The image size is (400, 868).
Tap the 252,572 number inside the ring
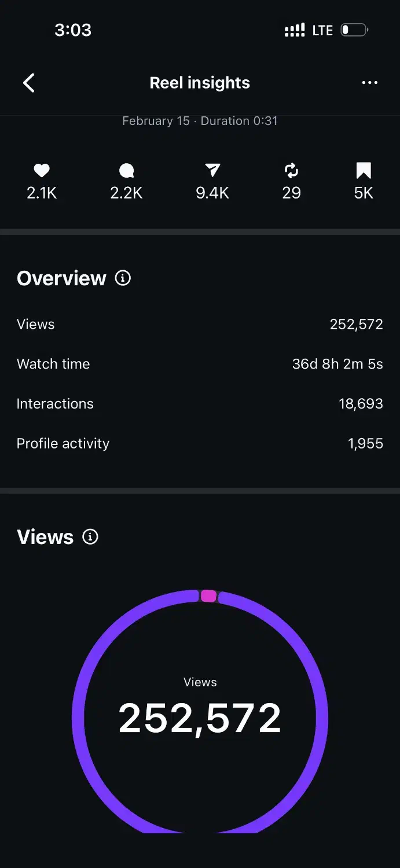click(x=200, y=719)
